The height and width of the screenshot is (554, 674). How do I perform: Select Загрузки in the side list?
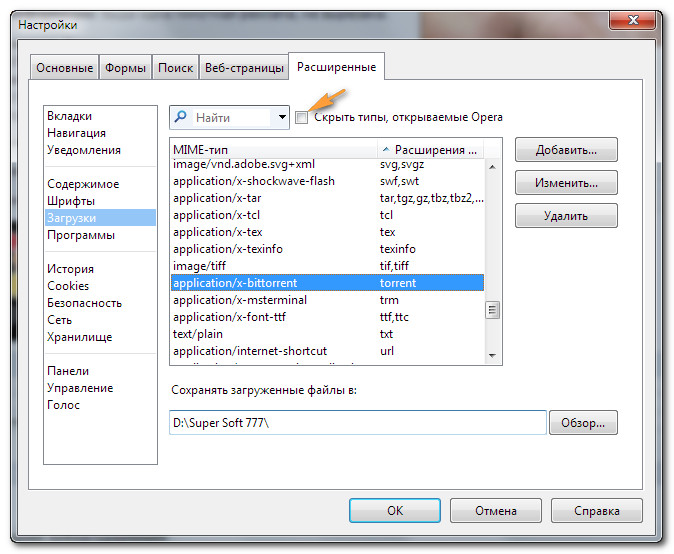[x=100, y=218]
